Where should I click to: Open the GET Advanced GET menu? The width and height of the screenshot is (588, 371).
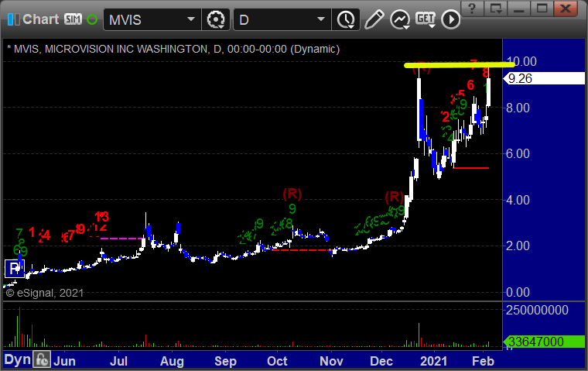[x=426, y=19]
